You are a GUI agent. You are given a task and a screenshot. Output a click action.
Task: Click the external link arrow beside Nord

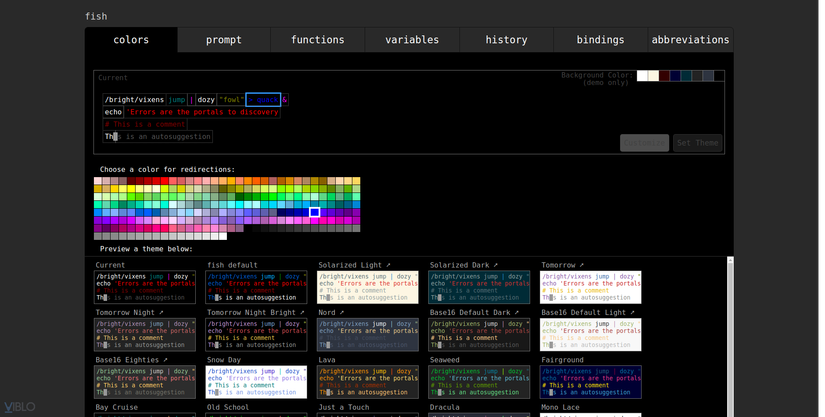tap(344, 313)
